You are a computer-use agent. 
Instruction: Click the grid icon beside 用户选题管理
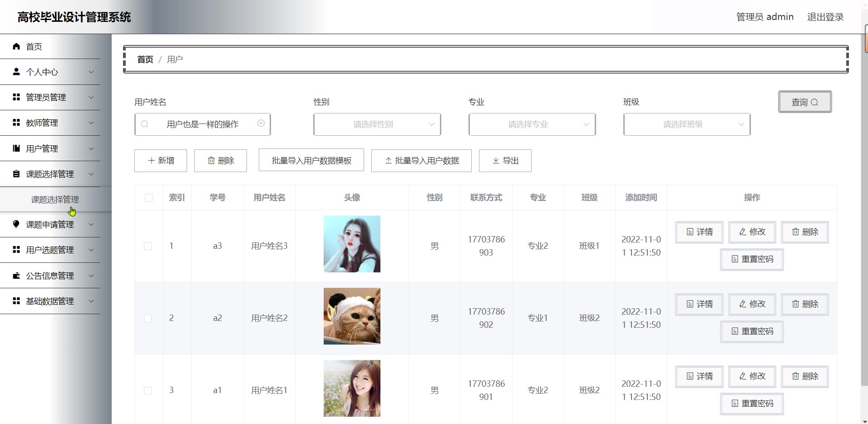[16, 250]
